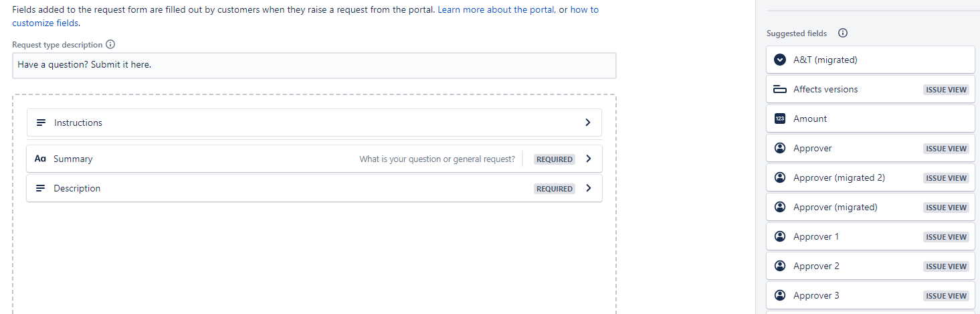Click info icon beside Request type description
The height and width of the screenshot is (314, 980).
111,45
